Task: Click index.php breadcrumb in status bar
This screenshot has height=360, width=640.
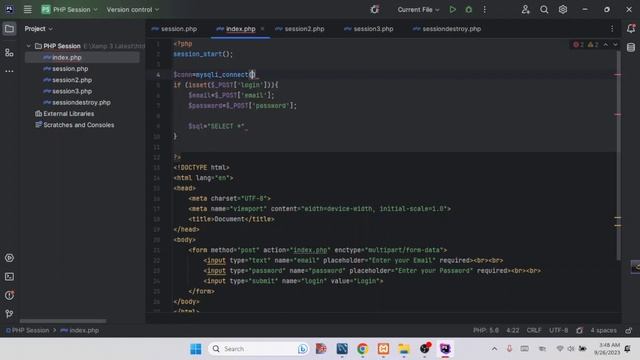Action: [x=80, y=330]
